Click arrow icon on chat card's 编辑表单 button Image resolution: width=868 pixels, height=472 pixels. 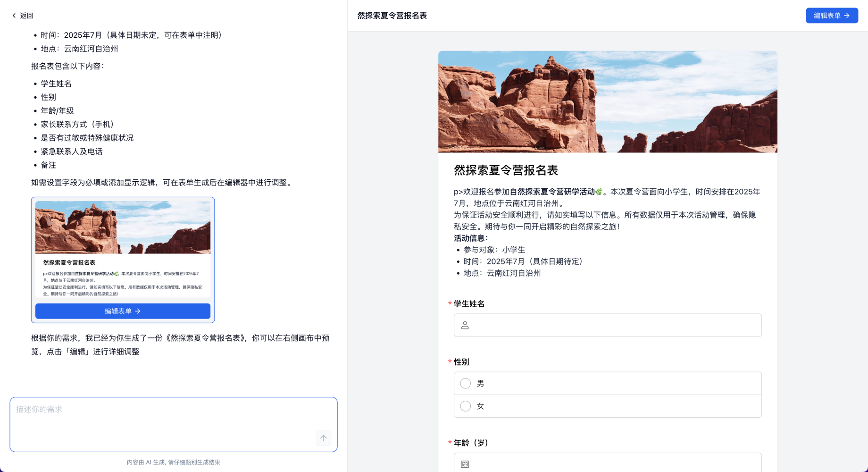coord(138,311)
